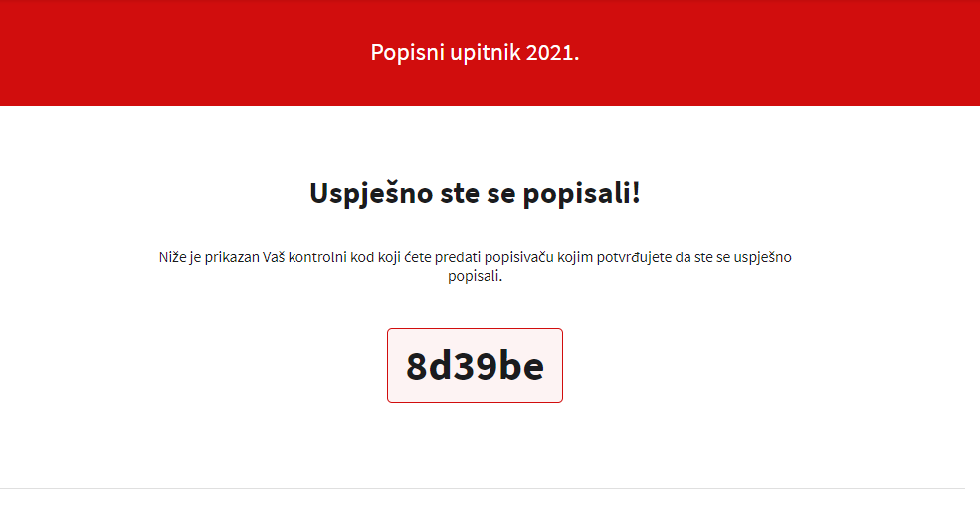Click the 'Popisni upitnik 2021.' header title
Image resolution: width=980 pixels, height=507 pixels.
pyautogui.click(x=475, y=52)
